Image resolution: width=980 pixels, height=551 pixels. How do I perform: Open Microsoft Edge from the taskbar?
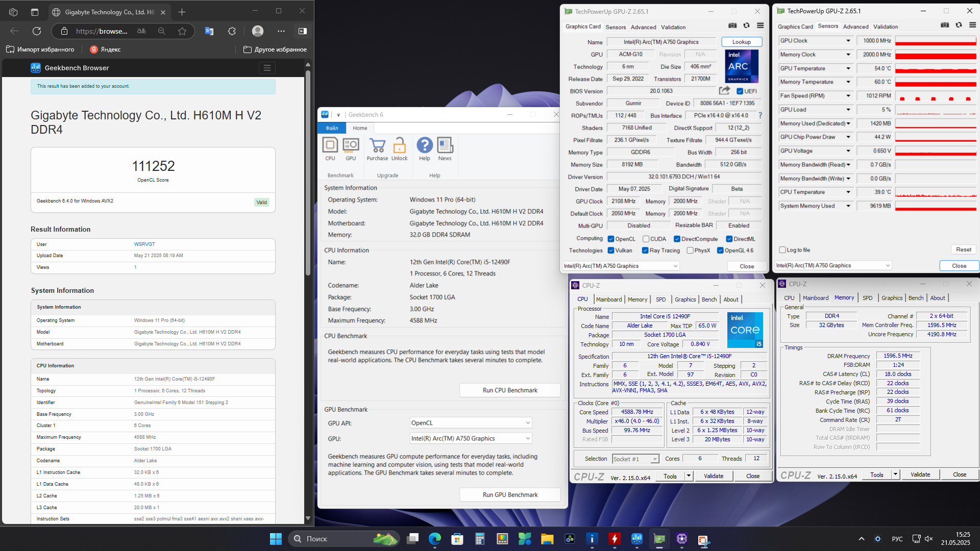tap(435, 539)
